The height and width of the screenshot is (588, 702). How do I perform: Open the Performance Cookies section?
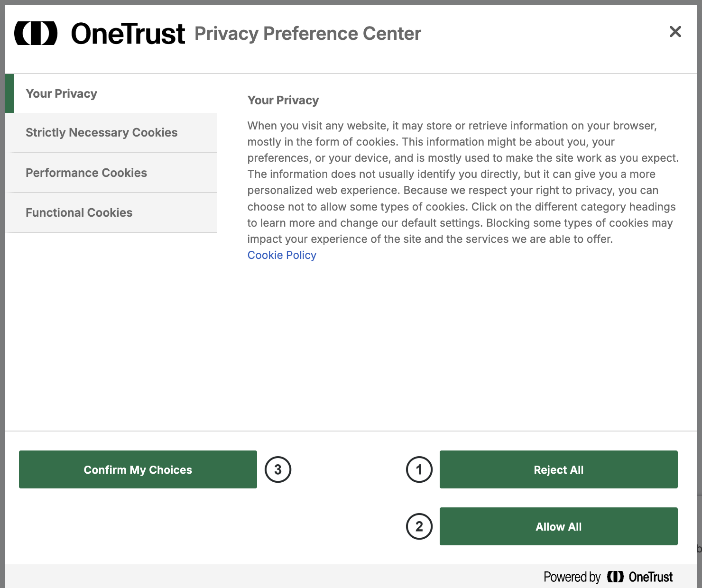tap(111, 173)
